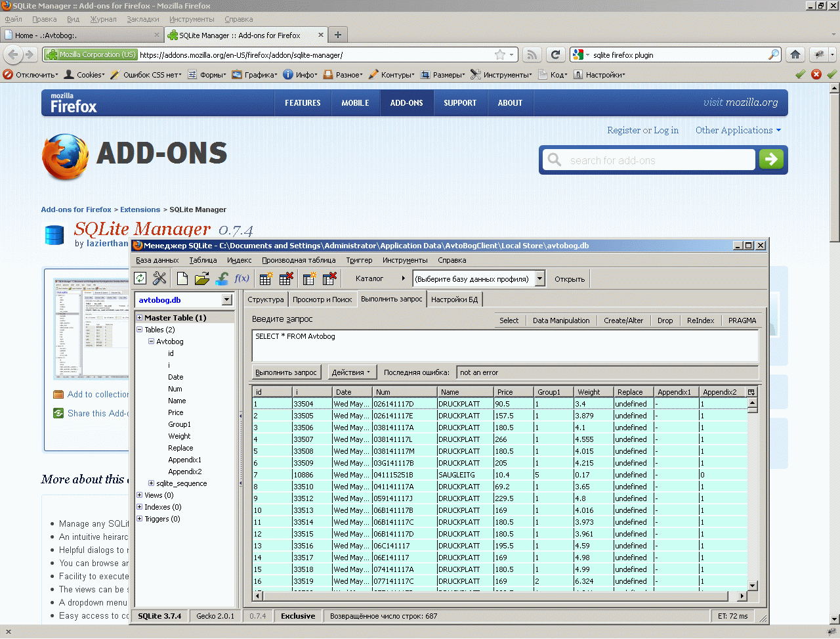The image size is (840, 639).
Task: Switch to the Настройки БД tab
Action: [x=455, y=299]
